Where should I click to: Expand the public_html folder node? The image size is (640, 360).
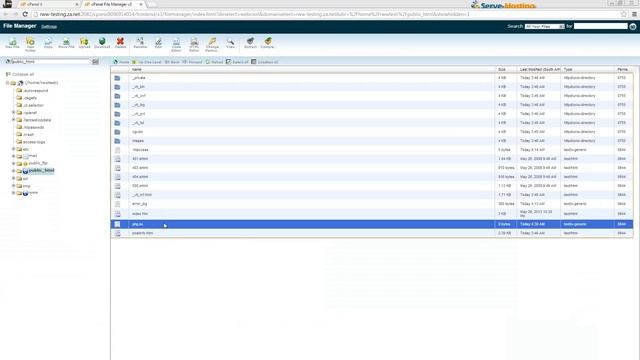[x=13, y=171]
